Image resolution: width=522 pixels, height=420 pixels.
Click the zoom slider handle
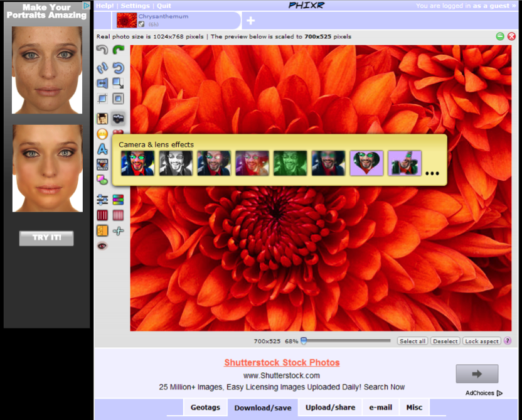304,341
